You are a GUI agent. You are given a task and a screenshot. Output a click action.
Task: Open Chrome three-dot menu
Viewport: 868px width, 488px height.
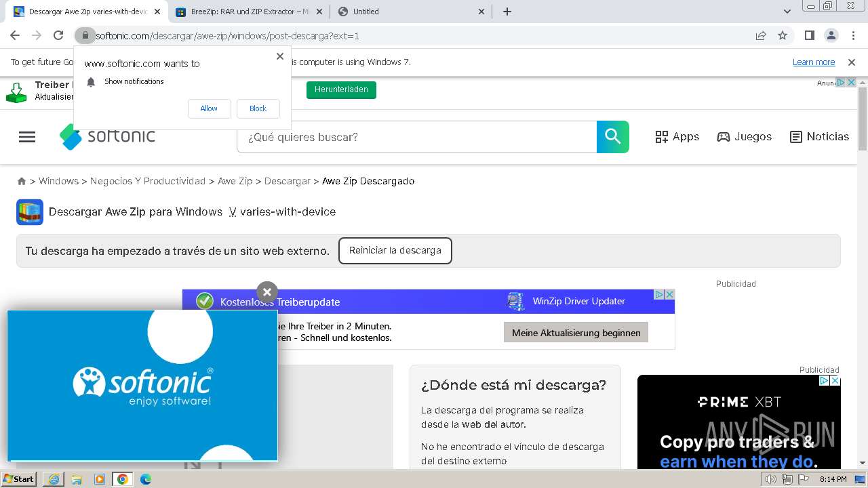coord(852,35)
